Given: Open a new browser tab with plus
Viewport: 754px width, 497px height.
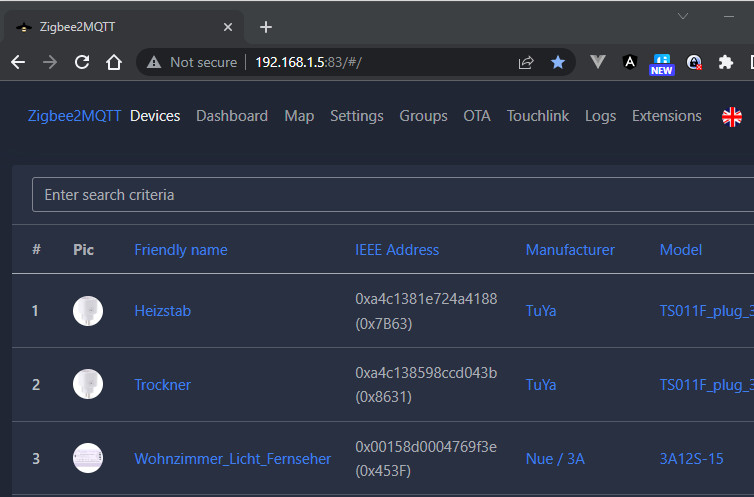Looking at the screenshot, I should point(265,27).
